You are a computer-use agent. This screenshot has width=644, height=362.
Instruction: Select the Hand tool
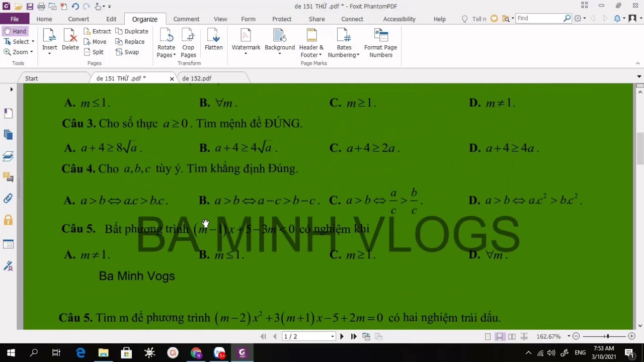pos(15,31)
